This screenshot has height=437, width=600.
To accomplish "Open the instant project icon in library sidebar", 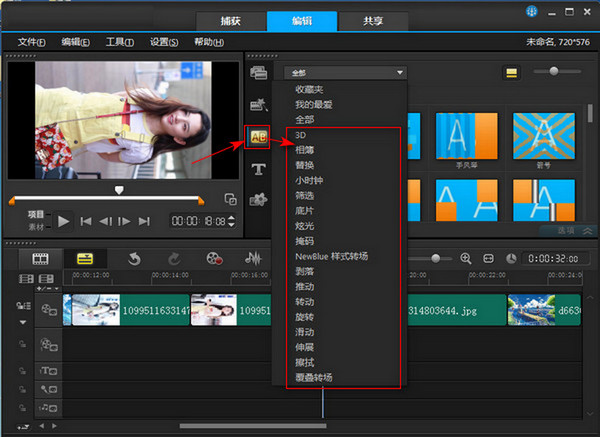I will 259,104.
